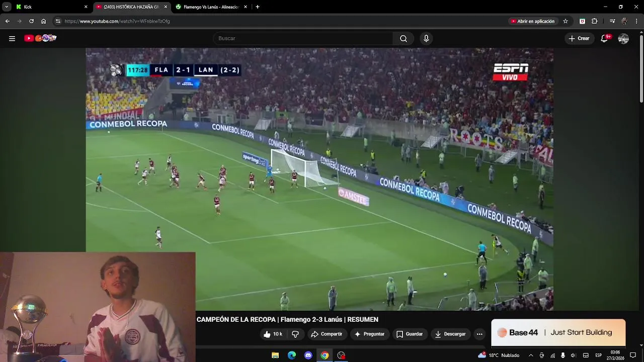Open the Base 44 Just Start Building ad
The height and width of the screenshot is (362, 644).
pyautogui.click(x=558, y=332)
